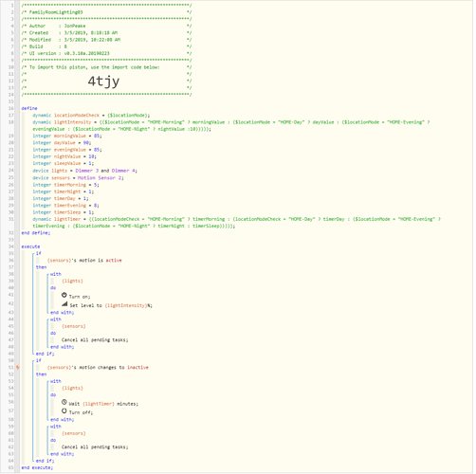Click the FamilyRoomLighting03 title comment

pyautogui.click(x=106, y=12)
